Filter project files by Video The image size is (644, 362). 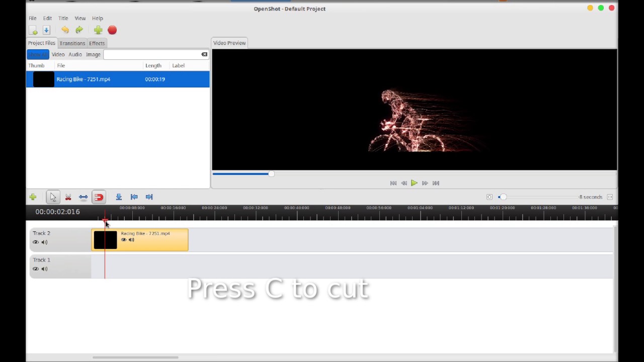tap(58, 54)
